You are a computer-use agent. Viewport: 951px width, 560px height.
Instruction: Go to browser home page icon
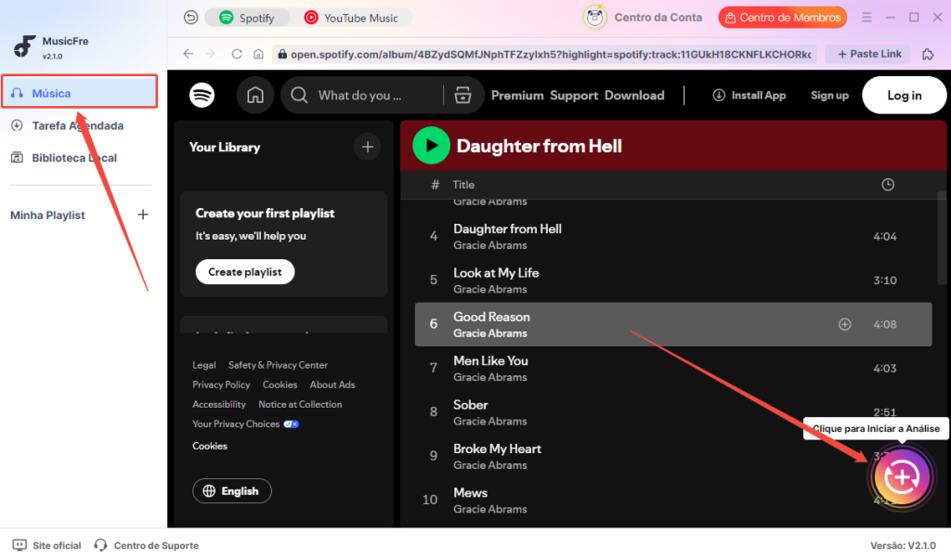tap(258, 54)
